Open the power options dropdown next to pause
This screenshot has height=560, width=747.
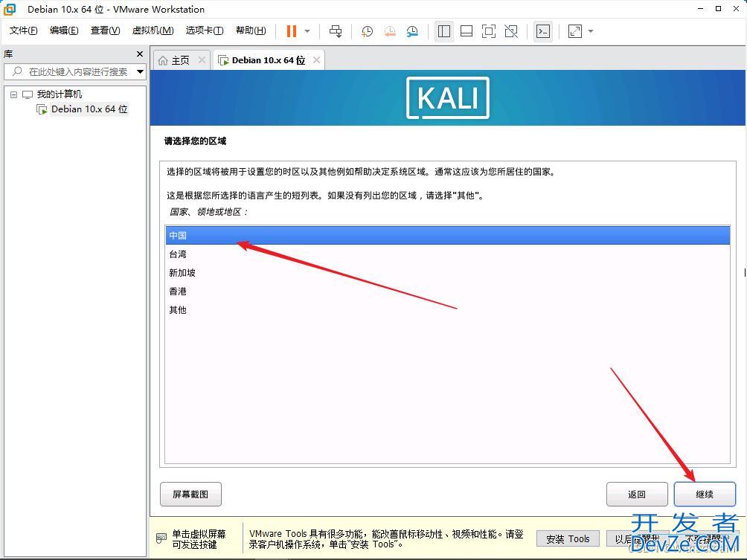click(x=307, y=31)
